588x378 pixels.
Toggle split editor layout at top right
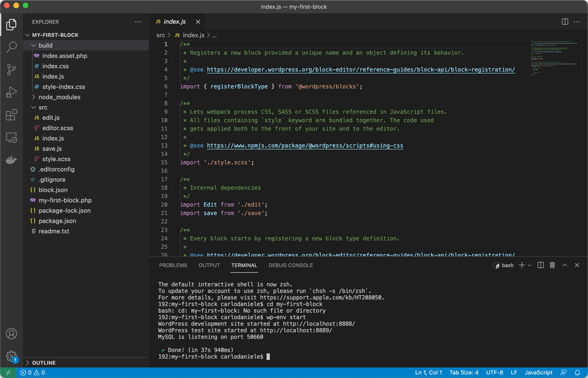click(x=564, y=22)
